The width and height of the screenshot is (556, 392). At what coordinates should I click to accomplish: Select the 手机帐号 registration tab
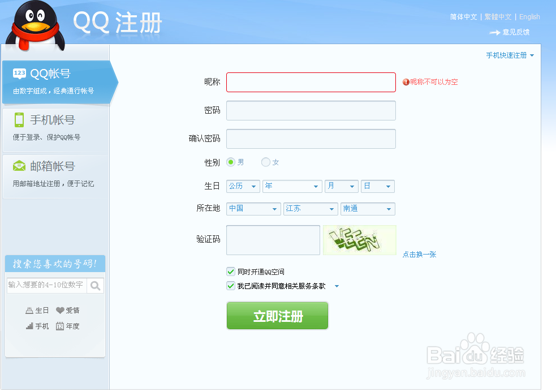tap(55, 129)
